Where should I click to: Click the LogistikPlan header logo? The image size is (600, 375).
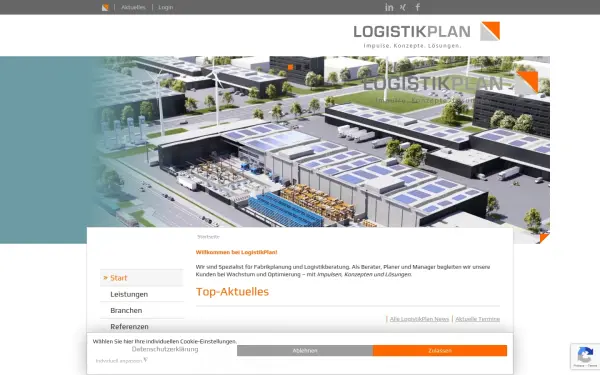427,35
